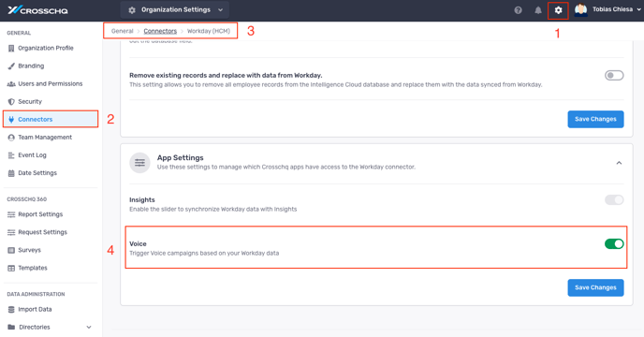Save Changes in App Settings section

point(595,287)
